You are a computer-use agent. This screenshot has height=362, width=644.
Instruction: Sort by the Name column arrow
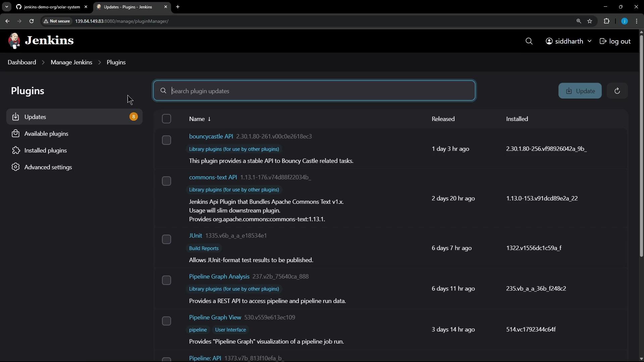point(209,119)
